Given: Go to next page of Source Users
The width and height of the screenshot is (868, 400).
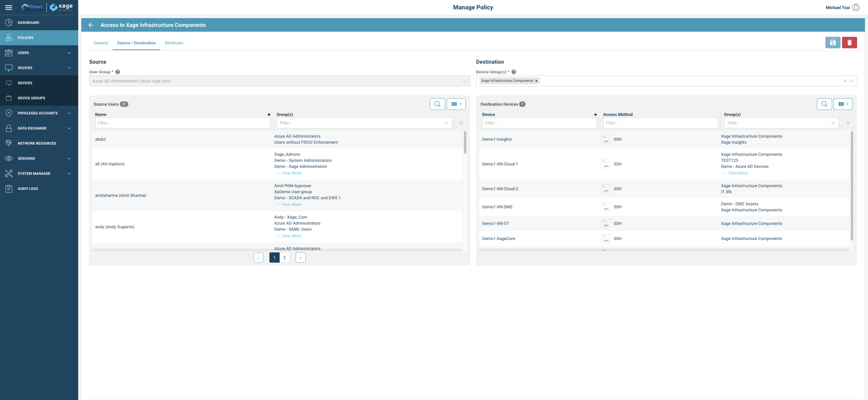Looking at the screenshot, I should click(x=300, y=258).
